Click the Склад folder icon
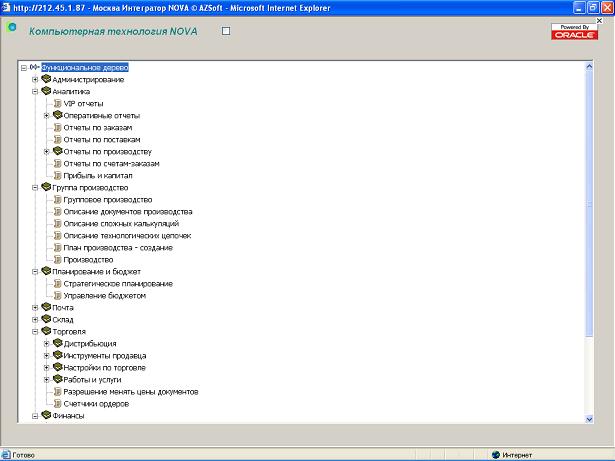Image resolution: width=615 pixels, height=461 pixels. (x=46, y=319)
